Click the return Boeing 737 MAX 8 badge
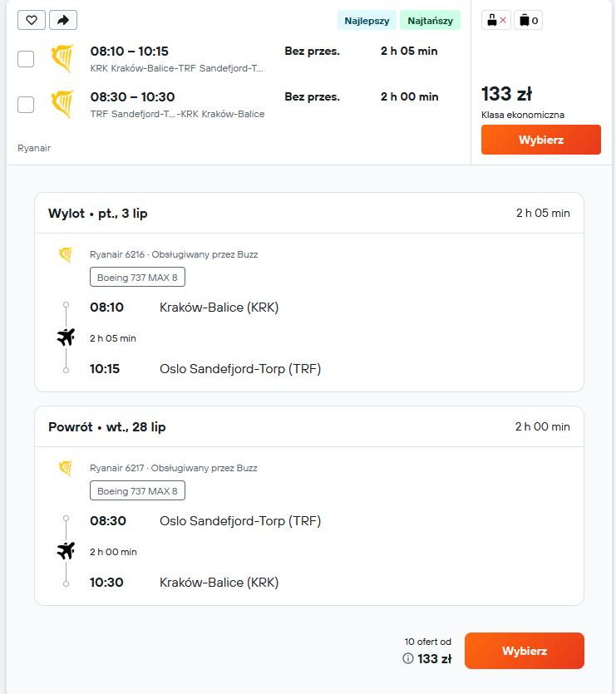This screenshot has width=616, height=694. (x=137, y=491)
